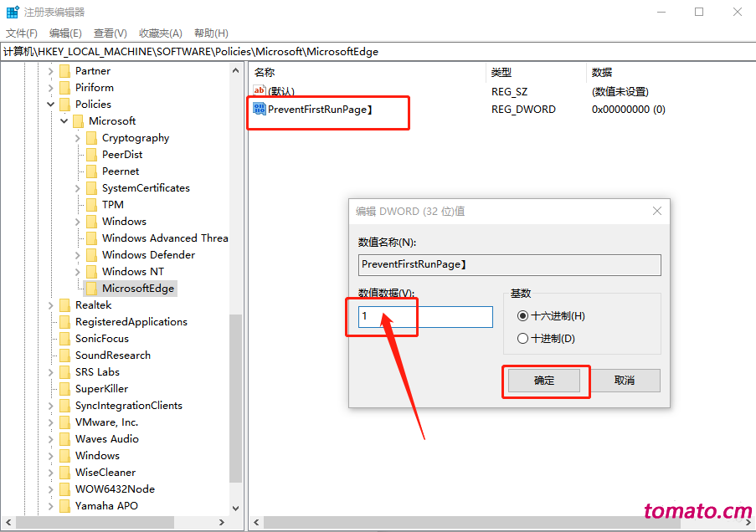
Task: Select the 十进制(D) decimal radio button
Action: pos(522,339)
